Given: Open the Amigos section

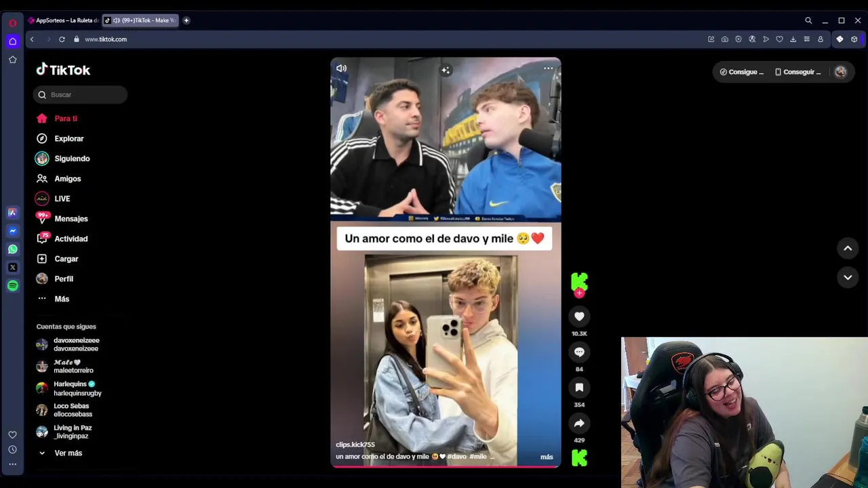Looking at the screenshot, I should point(58,179).
